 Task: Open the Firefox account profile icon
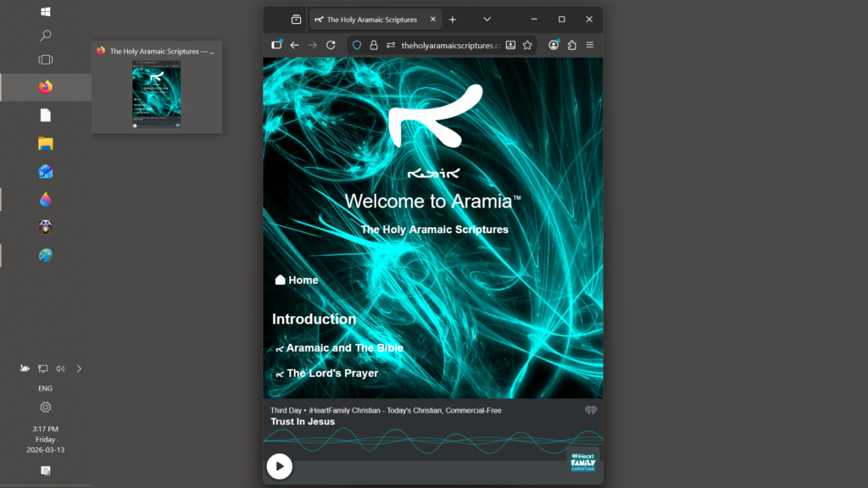pos(554,45)
